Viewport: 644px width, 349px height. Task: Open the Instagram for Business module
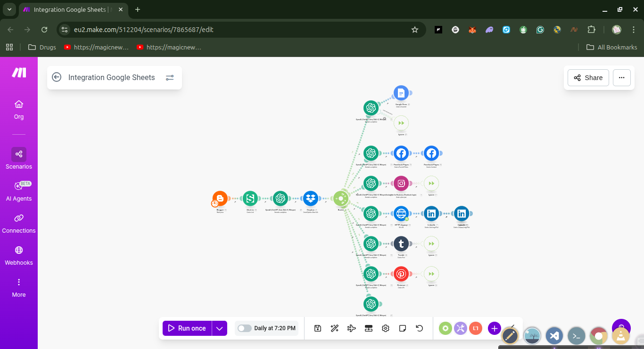(401, 183)
